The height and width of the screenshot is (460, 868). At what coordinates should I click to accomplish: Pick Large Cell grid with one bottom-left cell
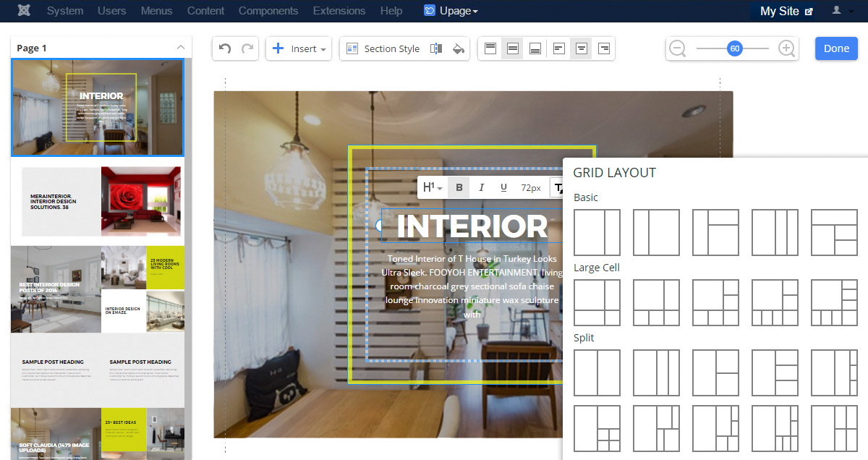[597, 303]
